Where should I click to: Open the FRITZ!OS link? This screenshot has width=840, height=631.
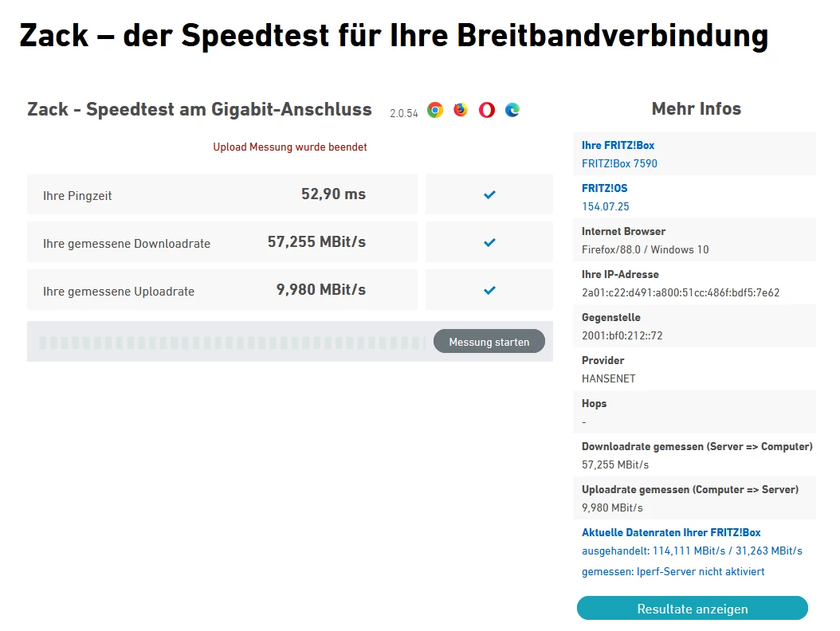point(604,189)
